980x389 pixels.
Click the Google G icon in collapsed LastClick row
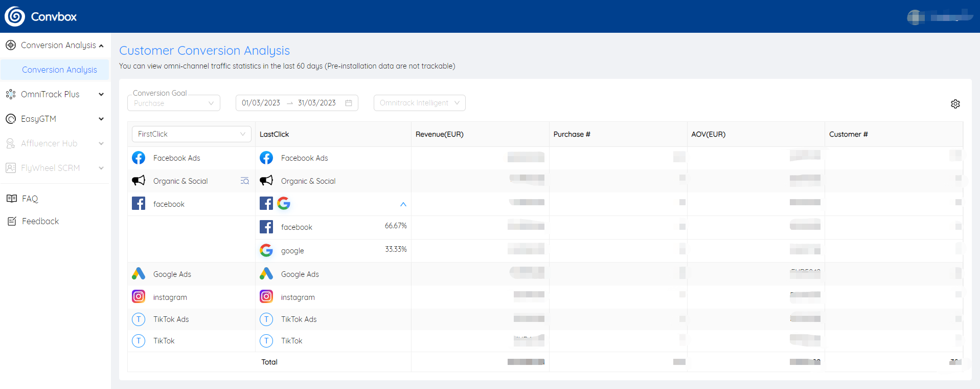(x=284, y=203)
